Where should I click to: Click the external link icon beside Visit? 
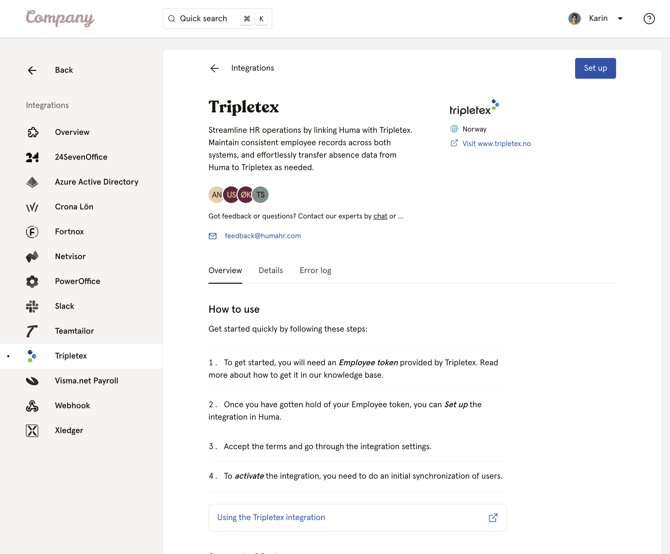(454, 143)
